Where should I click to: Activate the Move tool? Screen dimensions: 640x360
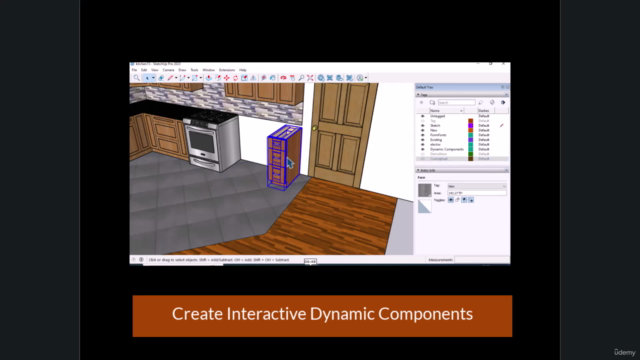[227, 78]
